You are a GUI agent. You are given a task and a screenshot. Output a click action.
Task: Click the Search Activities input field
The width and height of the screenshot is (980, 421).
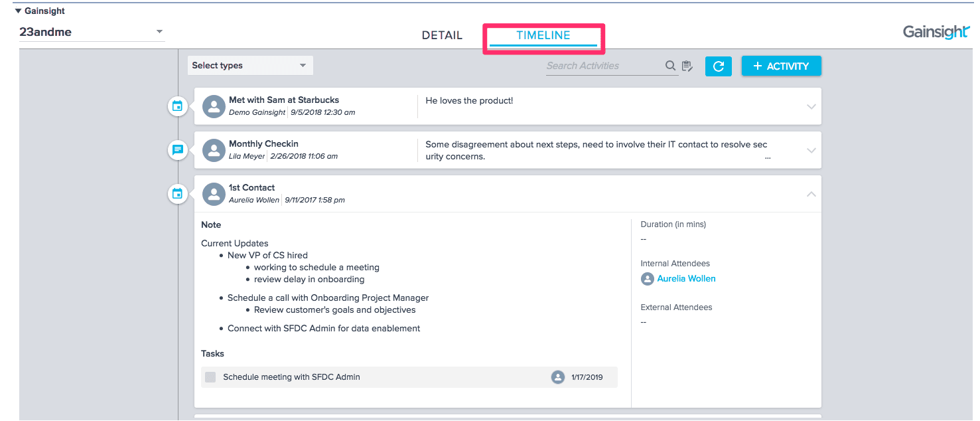pyautogui.click(x=602, y=66)
